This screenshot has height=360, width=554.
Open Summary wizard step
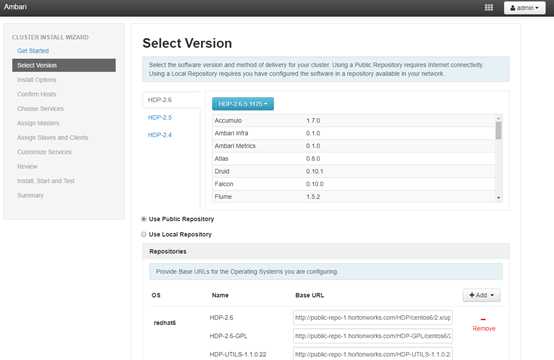pos(30,195)
